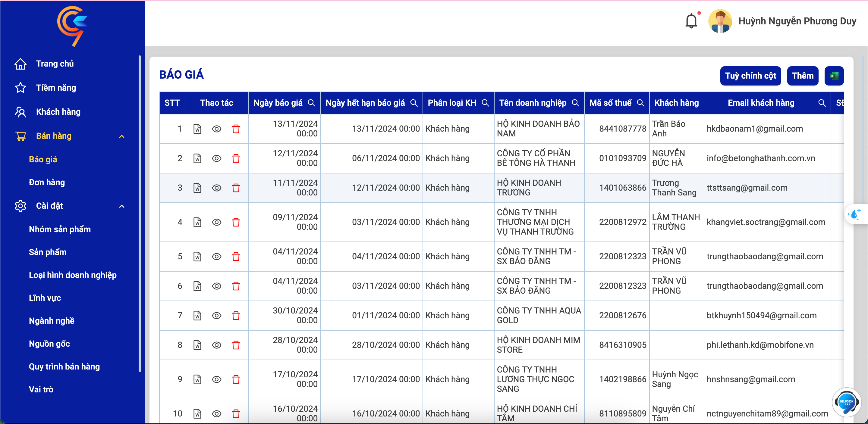
Task: Download Word document for row 1
Action: coord(197,129)
